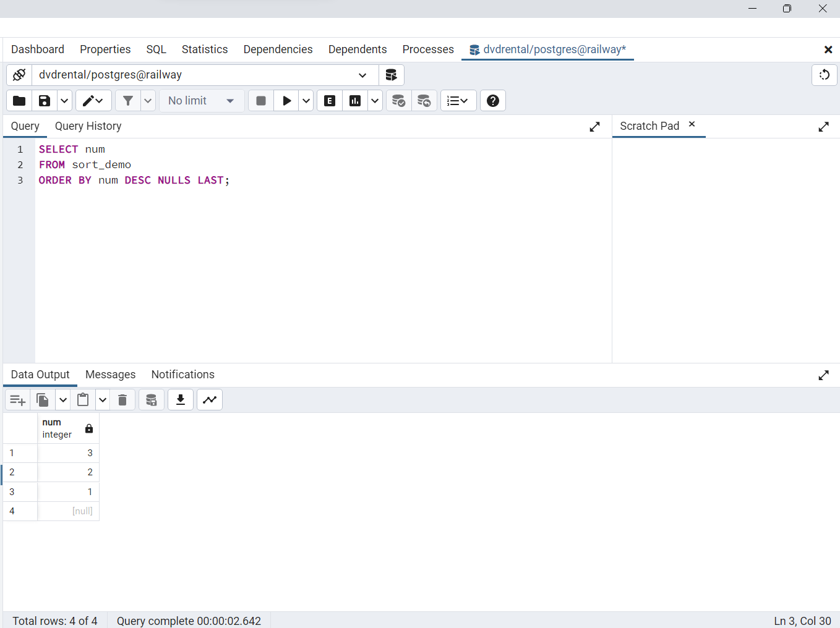Close the Scratch Pad tab
Image resolution: width=840 pixels, height=628 pixels.
pos(692,124)
